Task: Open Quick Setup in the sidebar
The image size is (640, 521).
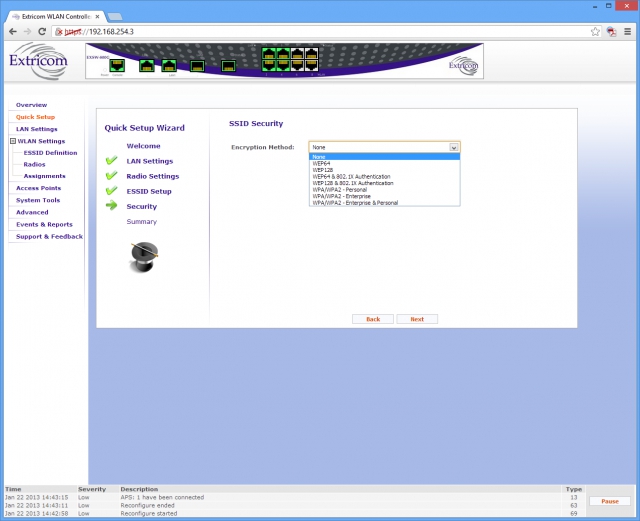Action: 35,117
